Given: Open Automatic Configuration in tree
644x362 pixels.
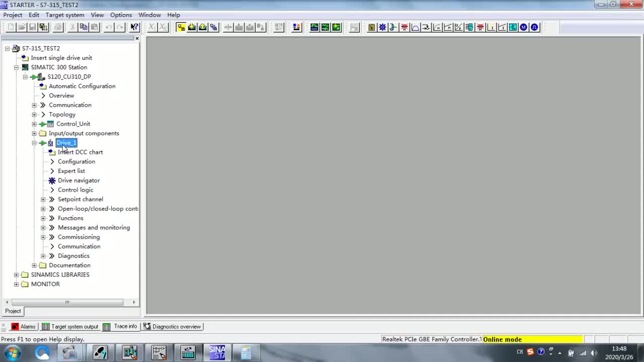Looking at the screenshot, I should click(82, 86).
